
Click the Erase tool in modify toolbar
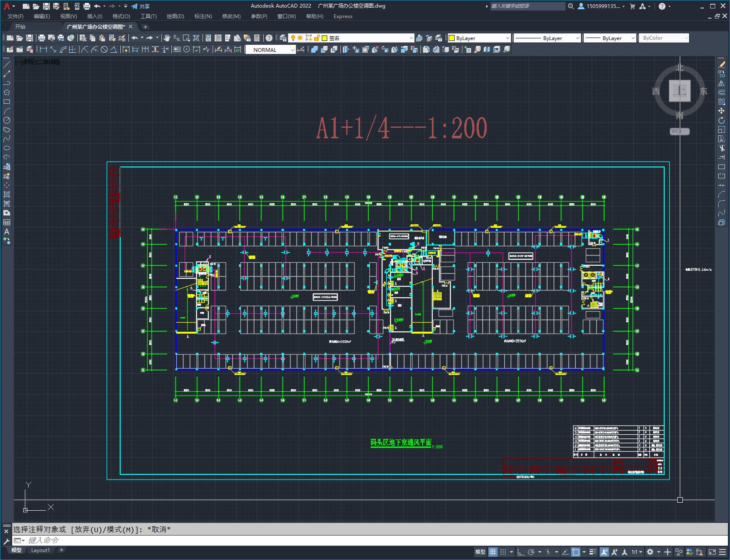point(722,65)
